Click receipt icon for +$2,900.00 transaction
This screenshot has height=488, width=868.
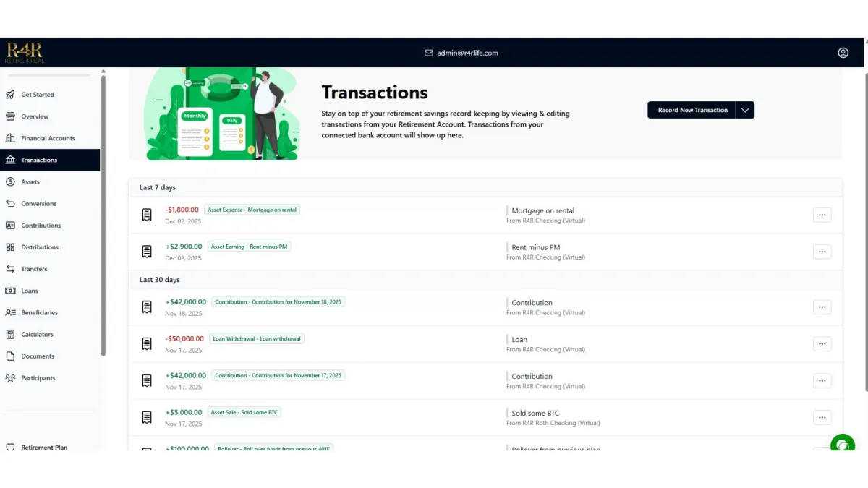[147, 252]
